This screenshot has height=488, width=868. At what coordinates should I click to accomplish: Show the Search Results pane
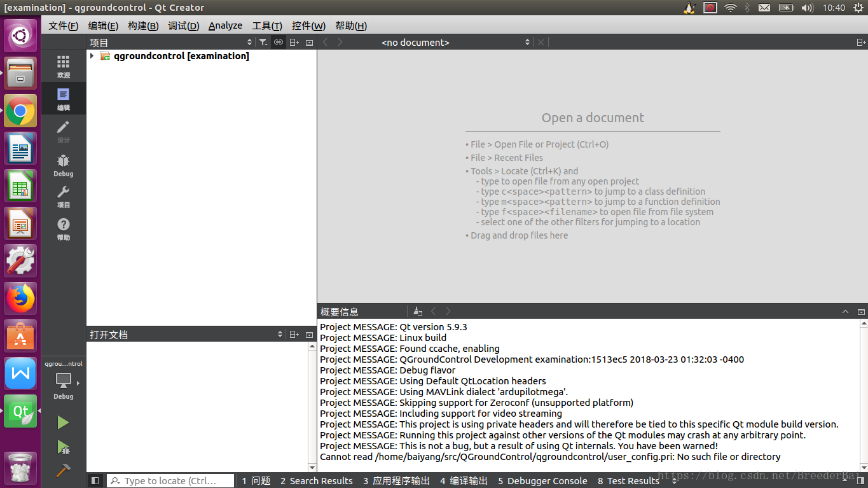tap(316, 481)
